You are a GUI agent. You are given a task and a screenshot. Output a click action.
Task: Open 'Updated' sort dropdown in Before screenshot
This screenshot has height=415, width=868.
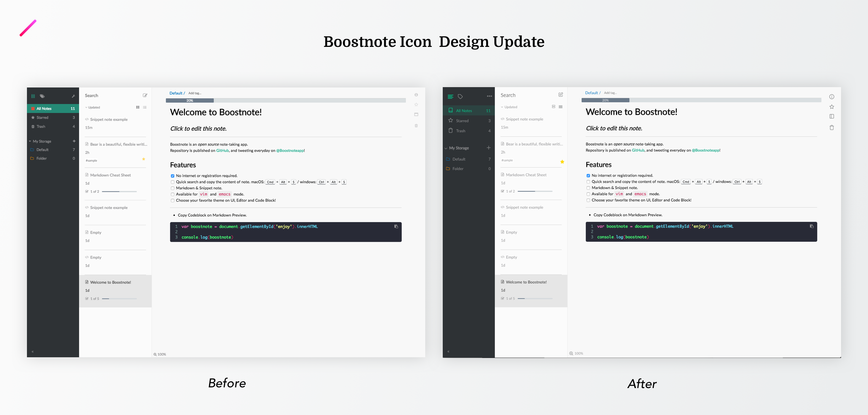tap(93, 107)
